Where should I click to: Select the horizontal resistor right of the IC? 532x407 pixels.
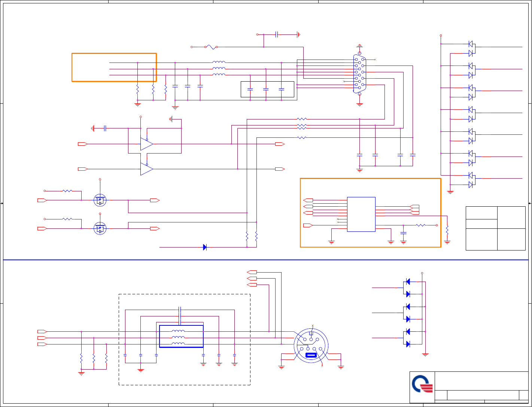[421, 225]
